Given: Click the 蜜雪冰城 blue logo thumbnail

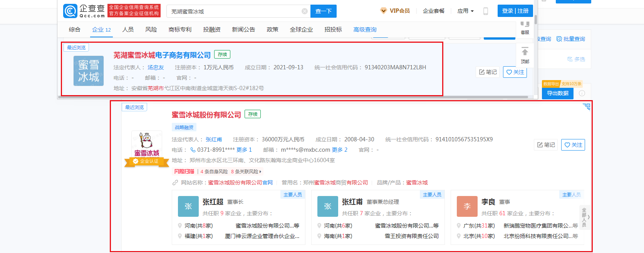Looking at the screenshot, I should 89,71.
